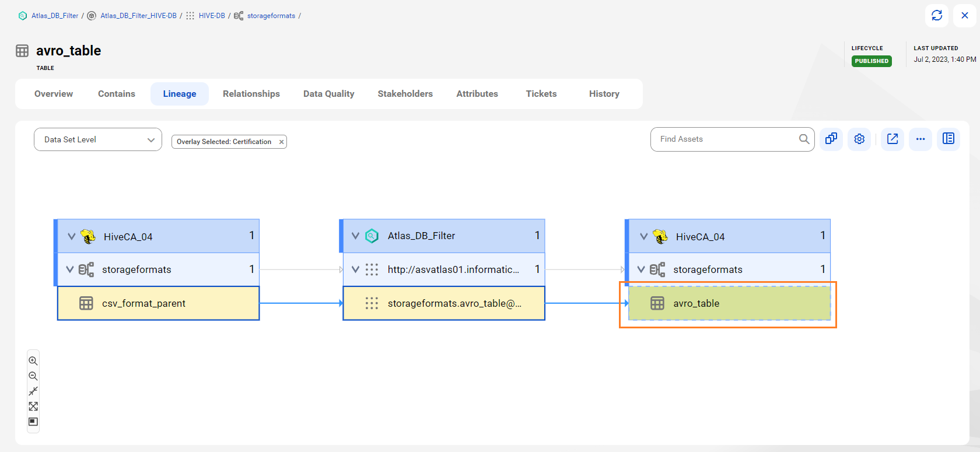Open the Data Quality tab
Screen dimensions: 980x452
[x=329, y=94]
